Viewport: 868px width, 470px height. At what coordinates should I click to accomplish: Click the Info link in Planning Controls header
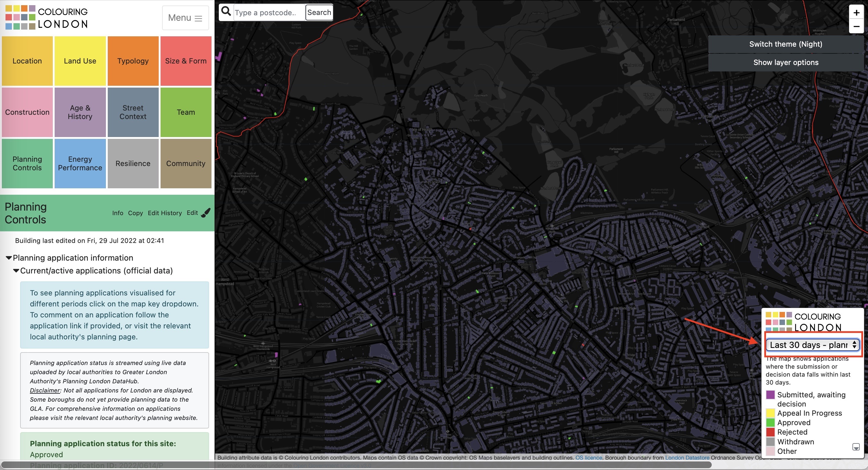point(118,213)
